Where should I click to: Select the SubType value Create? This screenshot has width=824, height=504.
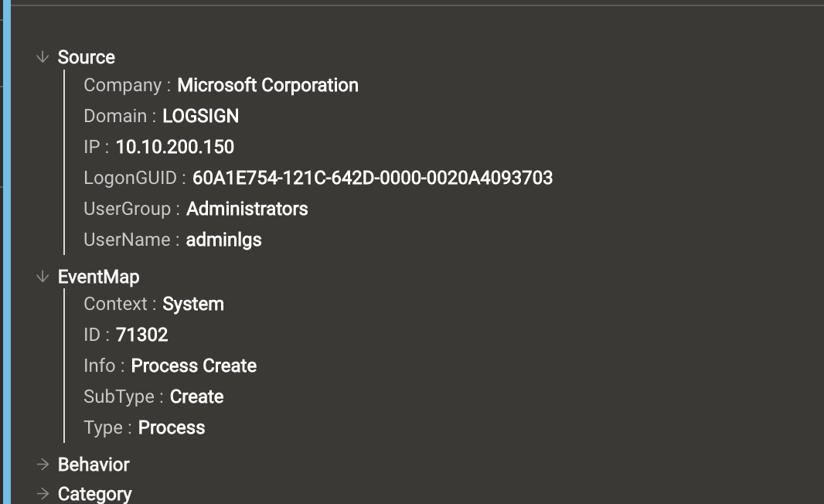[197, 397]
